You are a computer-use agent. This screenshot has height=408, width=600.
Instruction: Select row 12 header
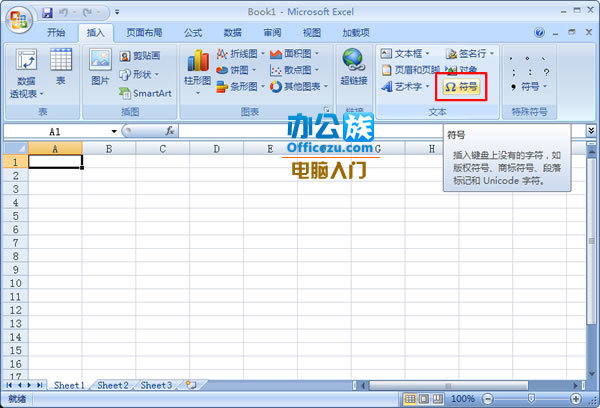(15, 310)
